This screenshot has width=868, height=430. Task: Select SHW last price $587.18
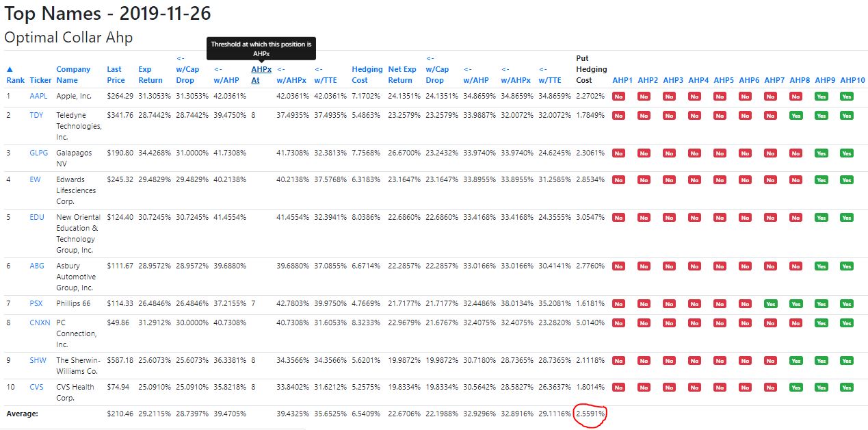[x=120, y=360]
